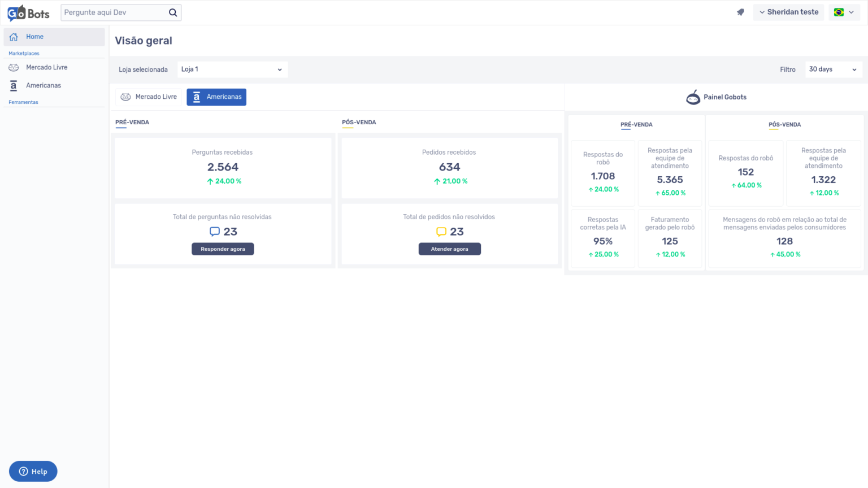Click the 'a' icon in Americanas tab
The width and height of the screenshot is (868, 488).
(197, 97)
